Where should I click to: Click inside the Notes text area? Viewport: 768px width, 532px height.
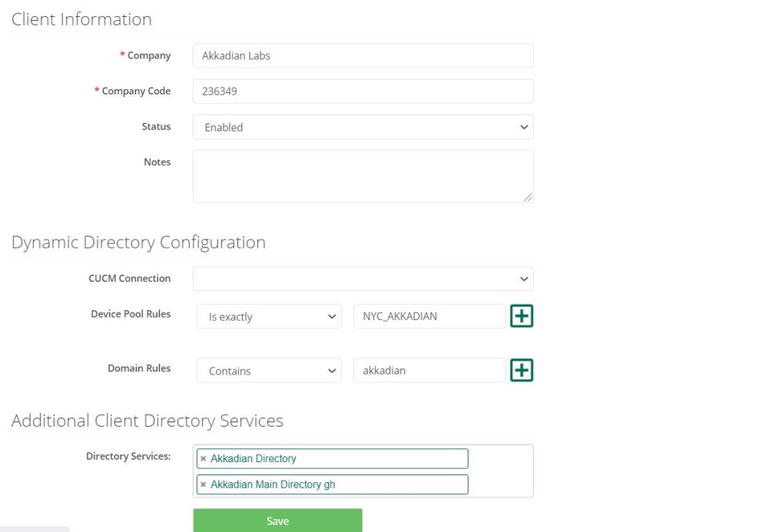362,177
